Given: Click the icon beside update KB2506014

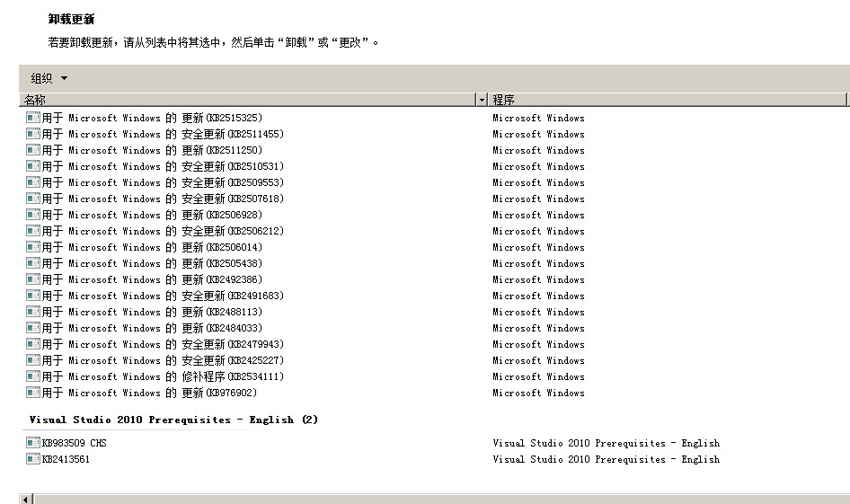Looking at the screenshot, I should [x=33, y=247].
